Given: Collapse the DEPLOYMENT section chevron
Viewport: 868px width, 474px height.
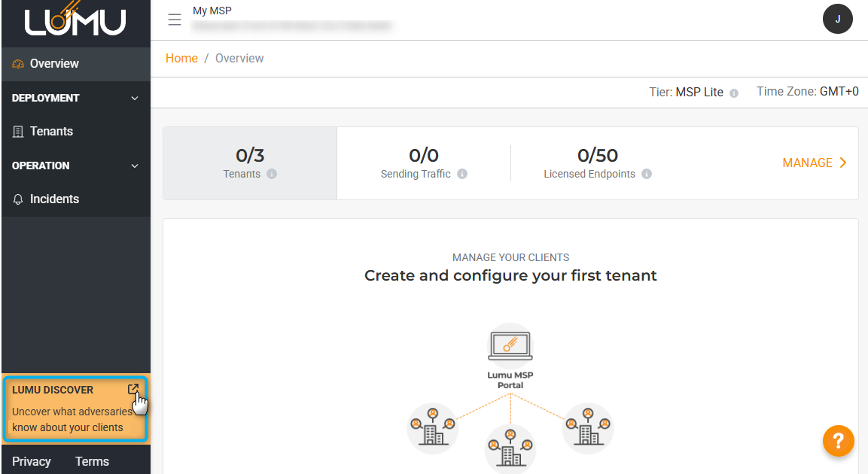Looking at the screenshot, I should [135, 98].
